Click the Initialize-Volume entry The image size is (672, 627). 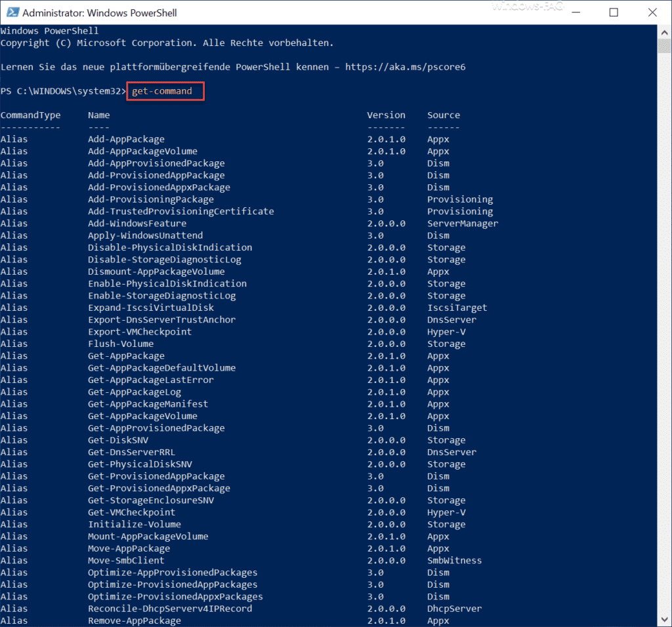click(135, 524)
